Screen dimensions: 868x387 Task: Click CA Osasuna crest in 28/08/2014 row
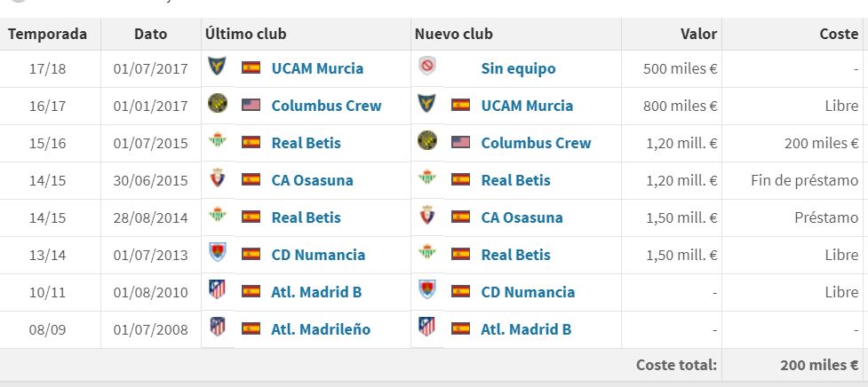pyautogui.click(x=426, y=217)
